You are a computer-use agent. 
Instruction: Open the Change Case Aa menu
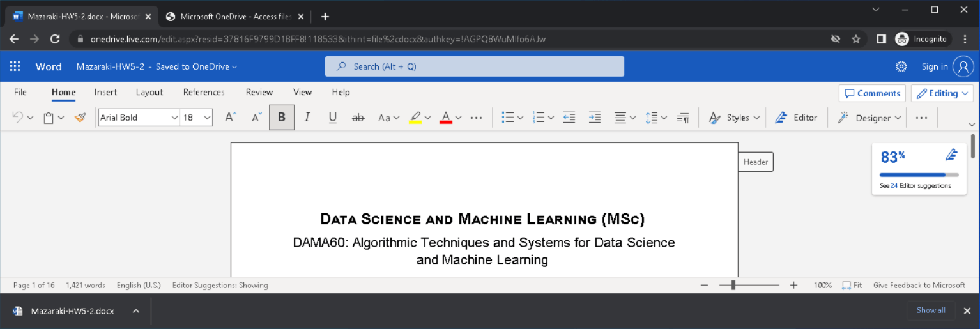[x=388, y=118]
